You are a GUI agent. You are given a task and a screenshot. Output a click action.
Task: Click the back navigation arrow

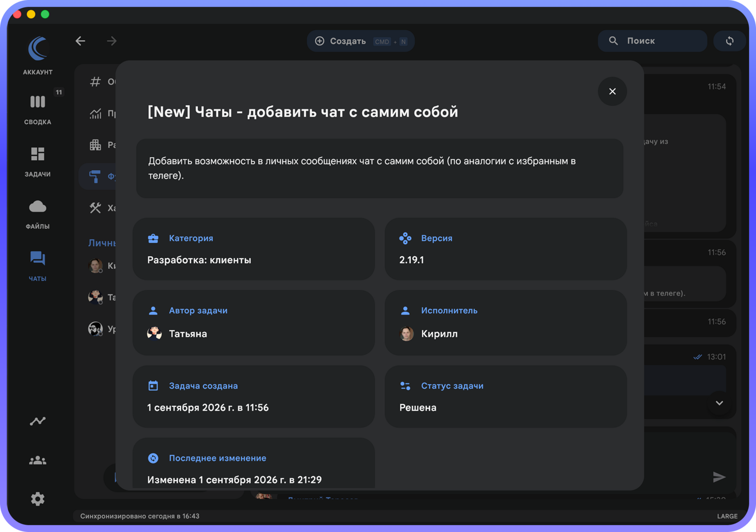(x=81, y=41)
